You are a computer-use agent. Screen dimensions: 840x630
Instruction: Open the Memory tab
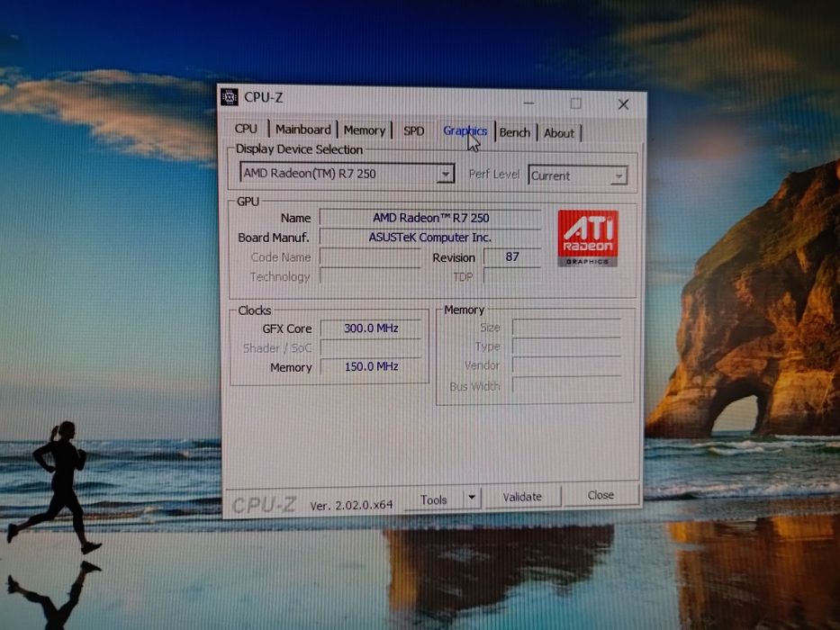coord(365,130)
